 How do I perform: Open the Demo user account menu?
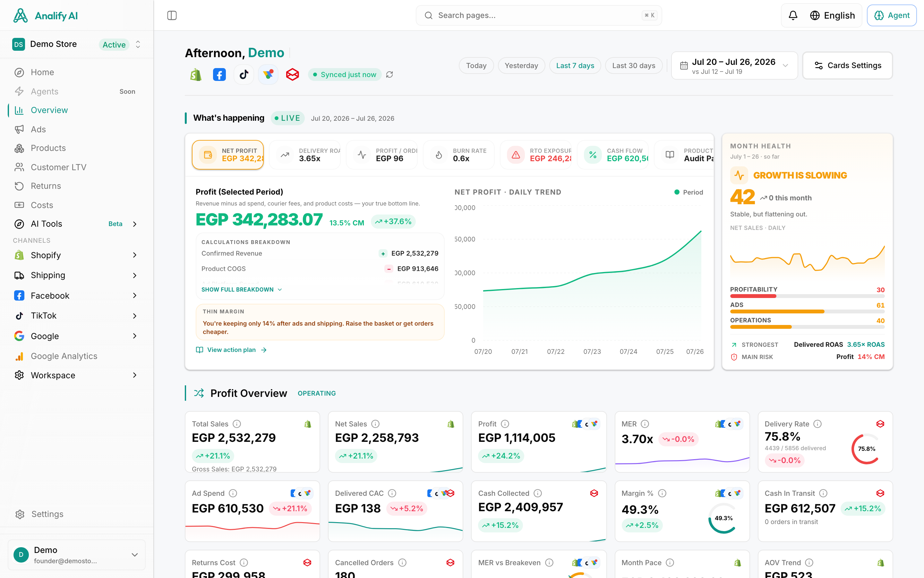77,555
